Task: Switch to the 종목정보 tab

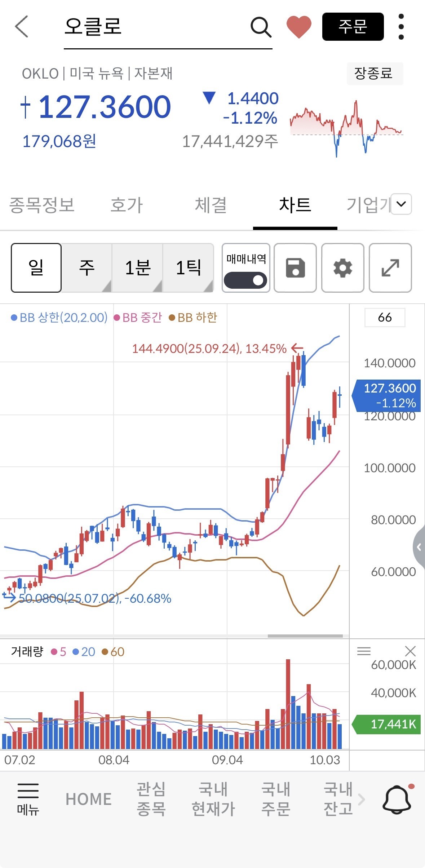Action: (x=42, y=205)
